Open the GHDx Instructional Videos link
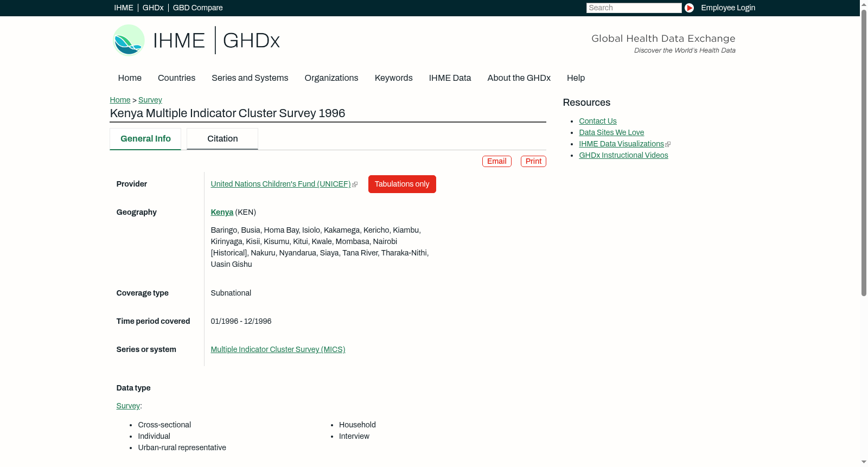Image resolution: width=868 pixels, height=467 pixels. (623, 155)
